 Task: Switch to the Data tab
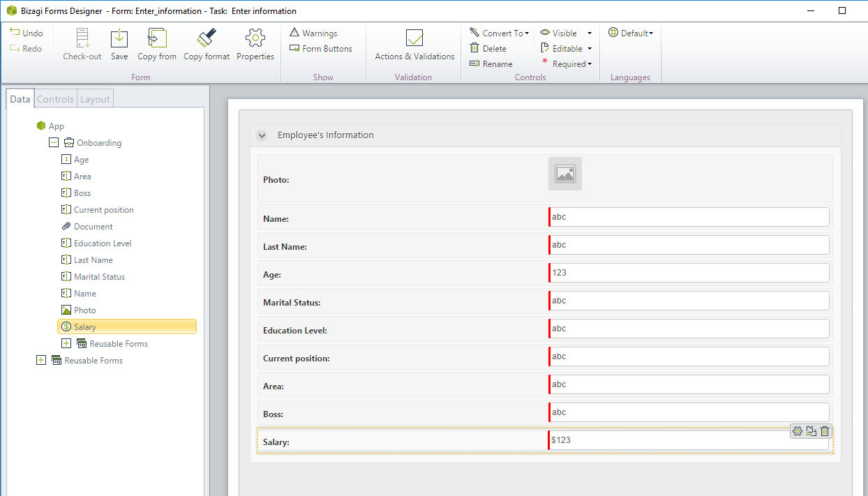click(20, 99)
